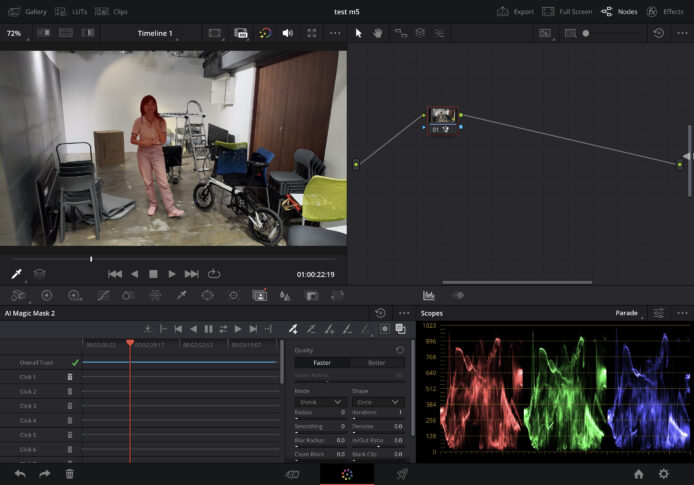Mute the viewer audio speaker icon

288,33
